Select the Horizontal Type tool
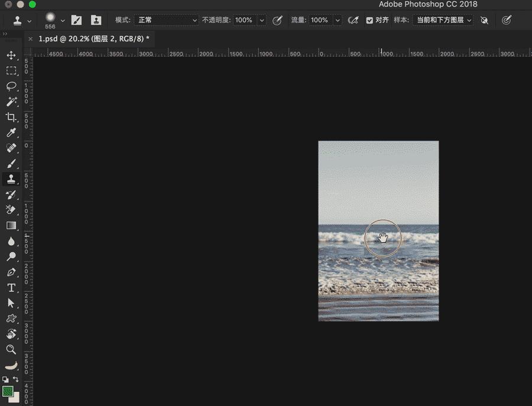This screenshot has width=532, height=406. pos(11,288)
